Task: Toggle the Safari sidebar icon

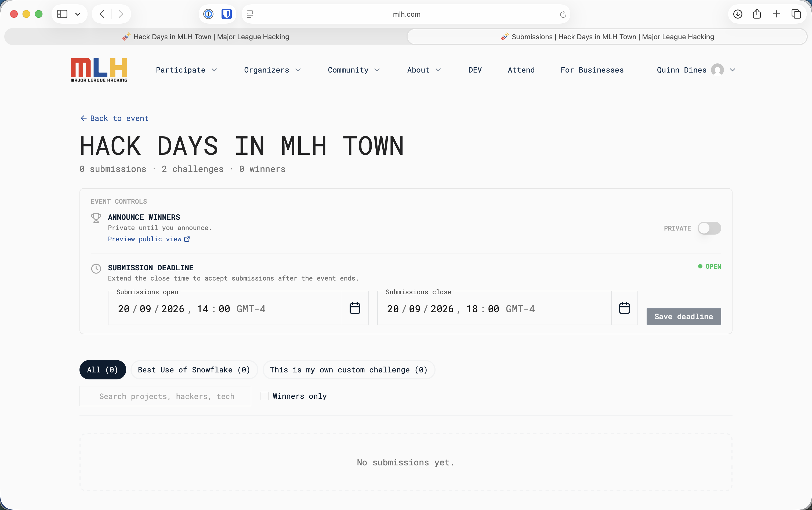Action: (62, 14)
